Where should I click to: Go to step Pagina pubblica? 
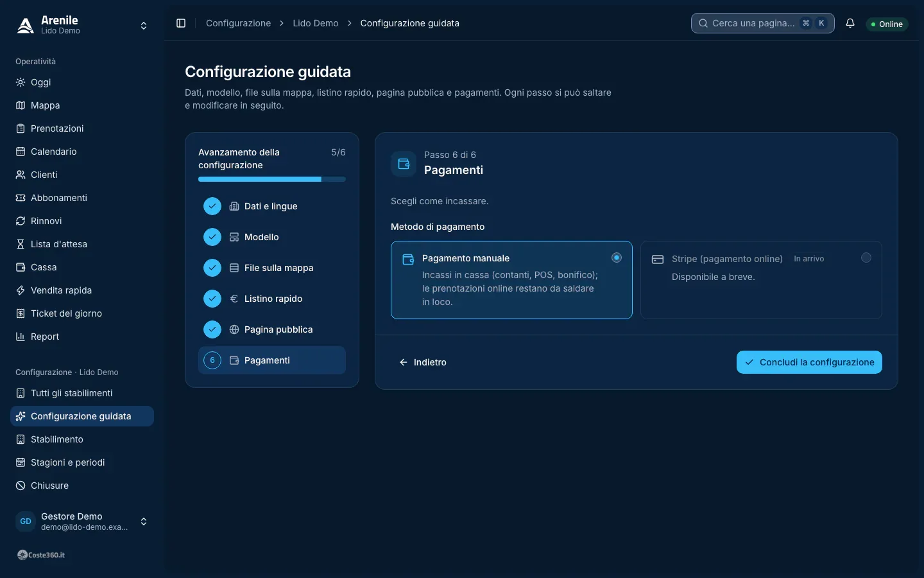(x=272, y=329)
